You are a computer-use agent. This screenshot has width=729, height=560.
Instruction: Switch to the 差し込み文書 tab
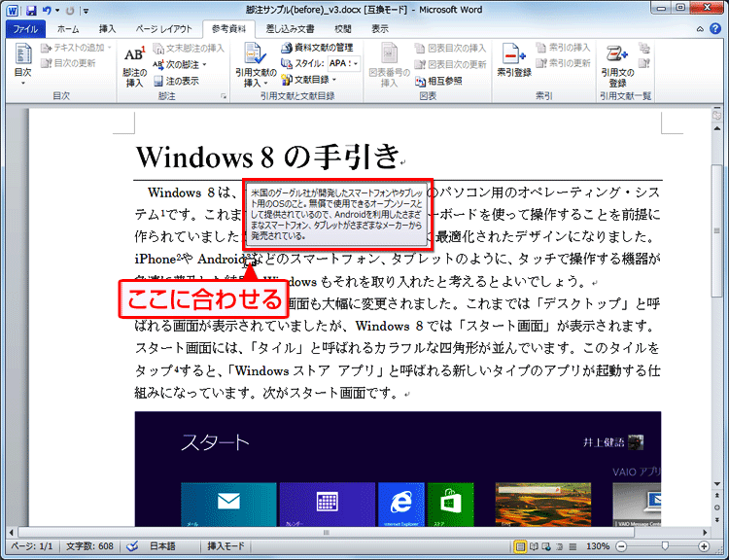pyautogui.click(x=290, y=29)
